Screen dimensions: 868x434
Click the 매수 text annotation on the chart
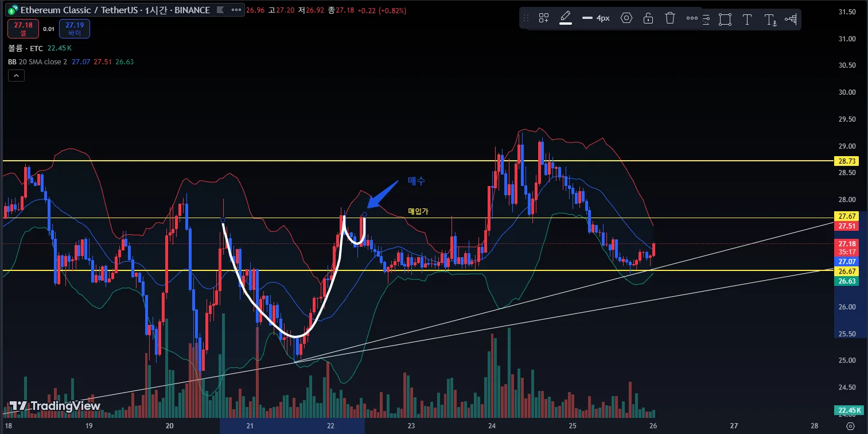(x=417, y=181)
